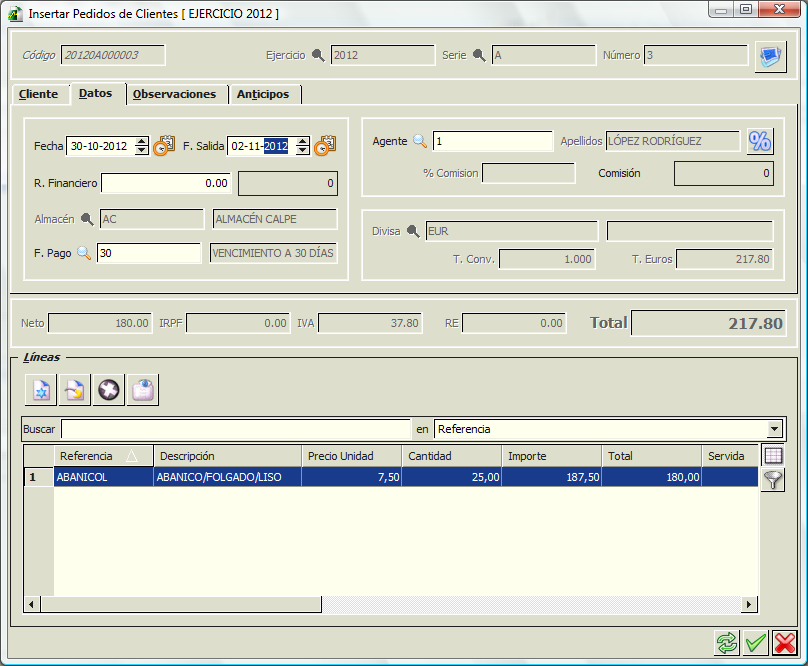This screenshot has height=666, width=808.
Task: Increase the F. Salida value with the up spinner
Action: [x=303, y=141]
